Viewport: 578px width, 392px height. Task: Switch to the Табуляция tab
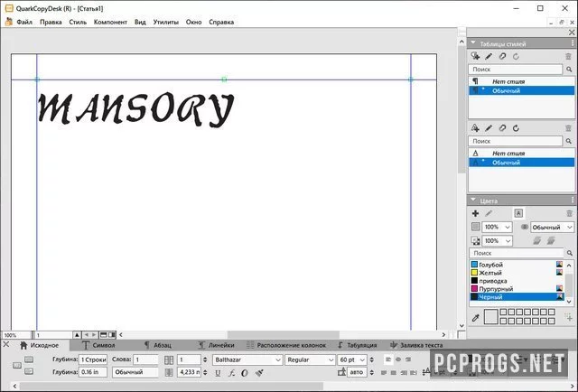358,345
